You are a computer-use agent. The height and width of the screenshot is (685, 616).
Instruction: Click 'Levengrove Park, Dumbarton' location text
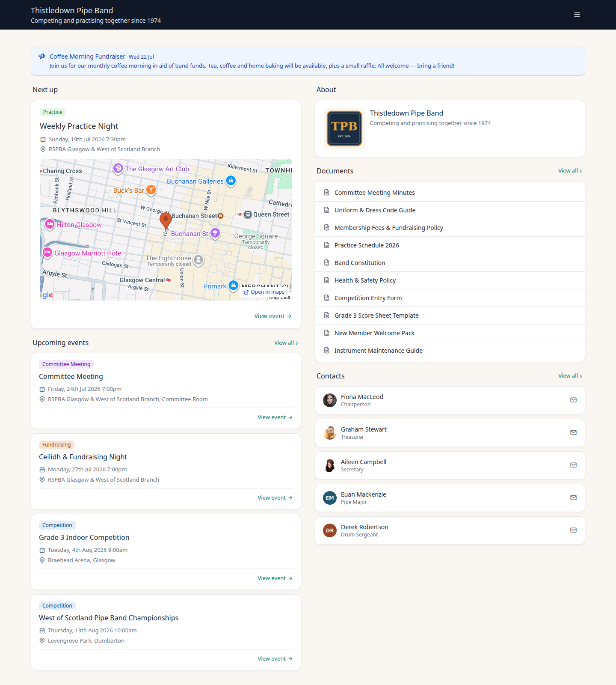(x=86, y=641)
